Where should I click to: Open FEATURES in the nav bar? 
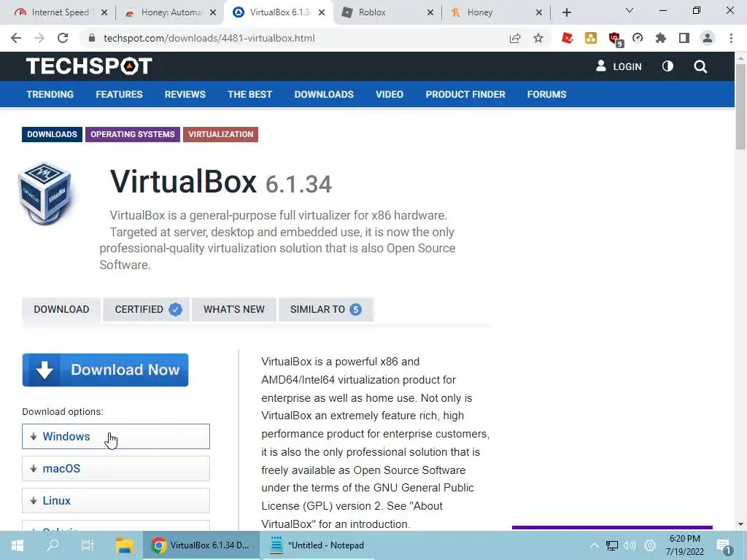coord(119,94)
